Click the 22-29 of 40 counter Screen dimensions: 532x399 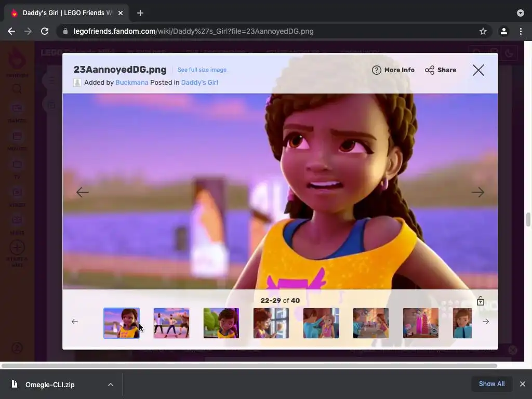pyautogui.click(x=280, y=301)
